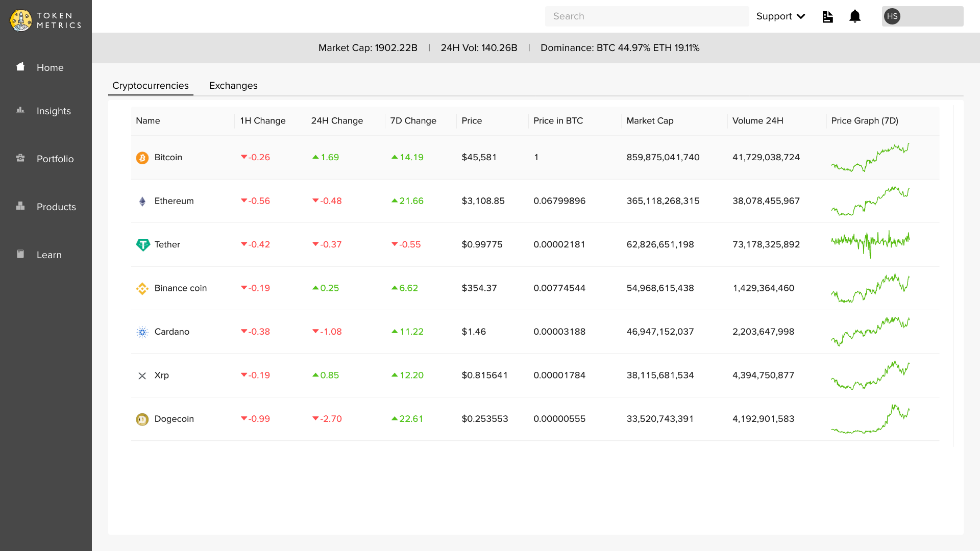Click the Dogecoin coin icon
The height and width of the screenshot is (551, 980).
click(142, 419)
